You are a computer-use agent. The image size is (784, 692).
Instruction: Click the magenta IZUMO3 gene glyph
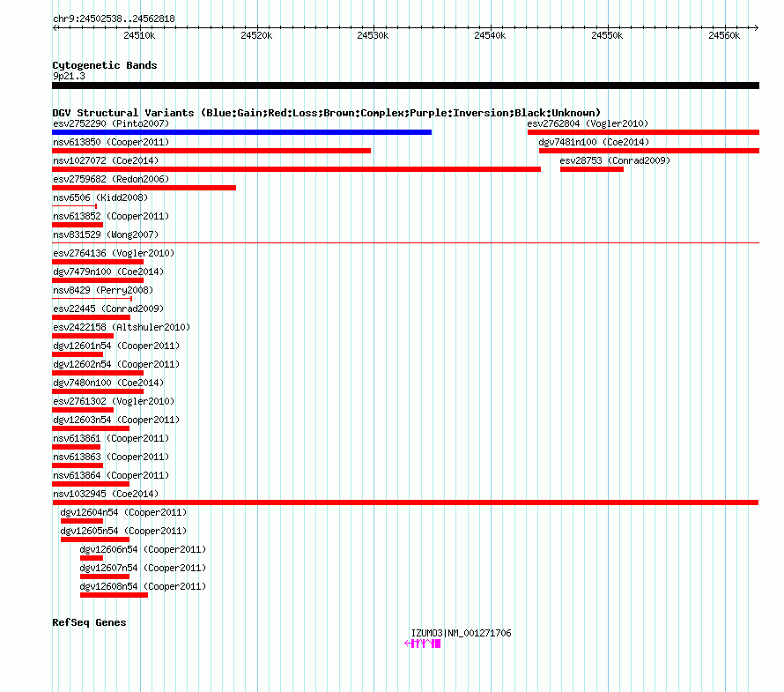[423, 644]
